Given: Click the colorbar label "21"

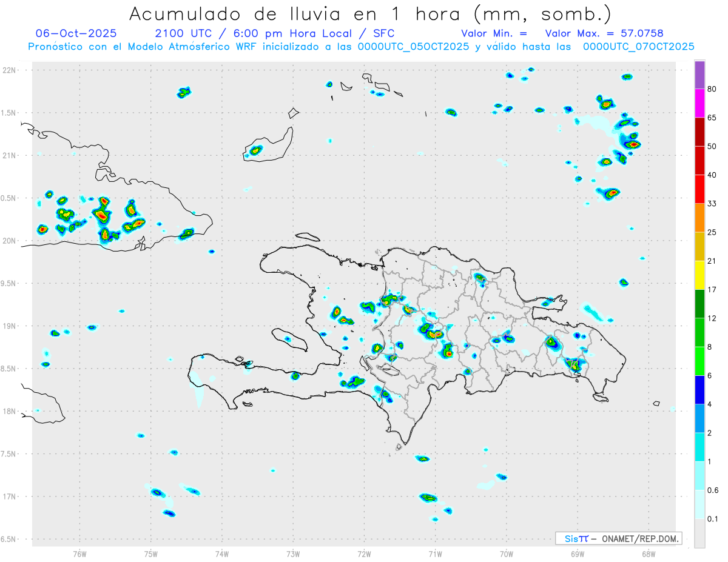Looking at the screenshot, I should (x=712, y=261).
